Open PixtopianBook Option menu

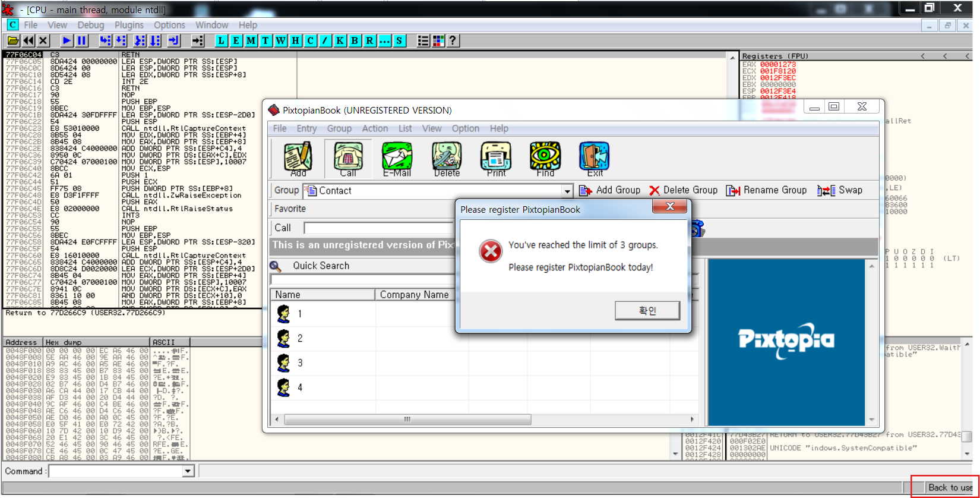[465, 128]
